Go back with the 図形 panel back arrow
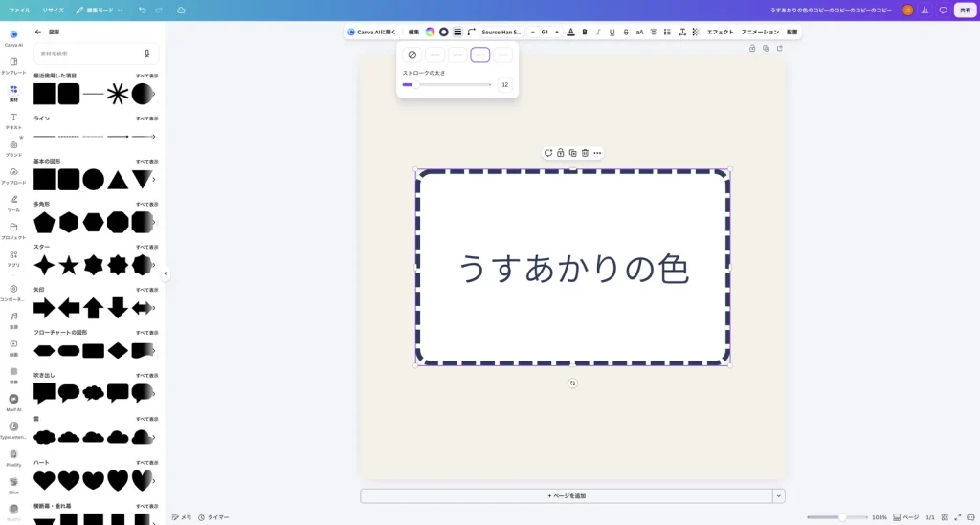980x525 pixels. [x=38, y=32]
